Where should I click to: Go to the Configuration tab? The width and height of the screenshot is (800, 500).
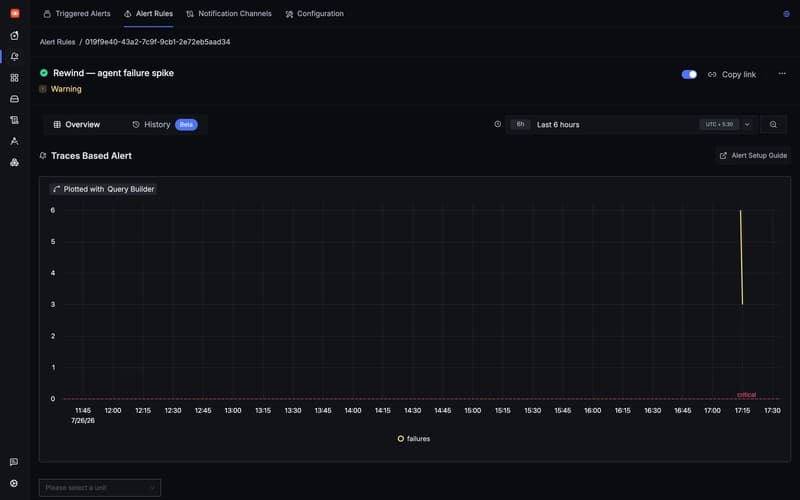click(314, 14)
